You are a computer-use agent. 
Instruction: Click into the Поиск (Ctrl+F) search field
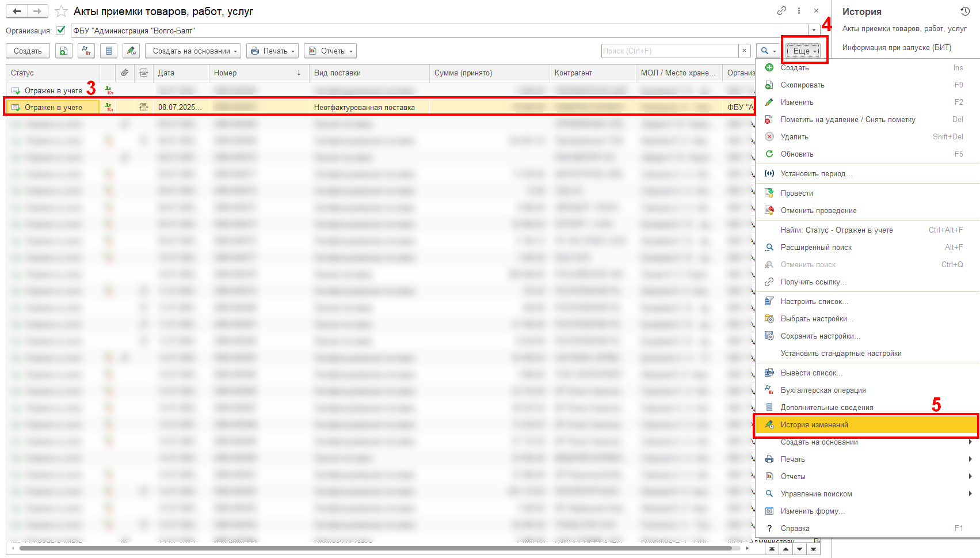pyautogui.click(x=669, y=51)
